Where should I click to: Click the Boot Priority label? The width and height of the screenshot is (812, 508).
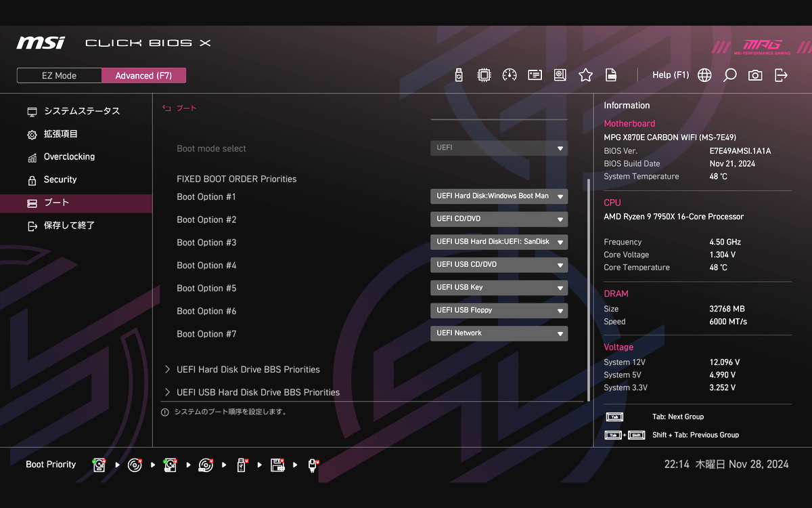[x=51, y=465]
